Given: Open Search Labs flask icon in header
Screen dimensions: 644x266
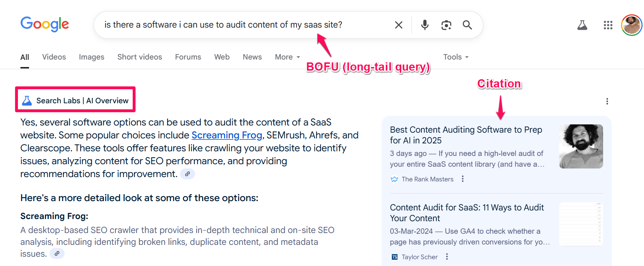Looking at the screenshot, I should pos(582,25).
